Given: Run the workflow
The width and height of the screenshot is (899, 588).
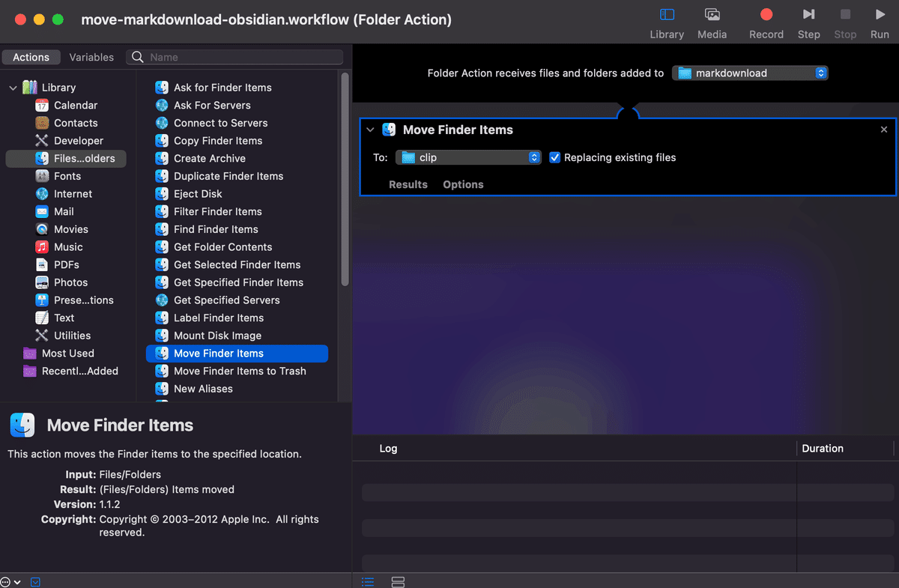Looking at the screenshot, I should (x=880, y=23).
